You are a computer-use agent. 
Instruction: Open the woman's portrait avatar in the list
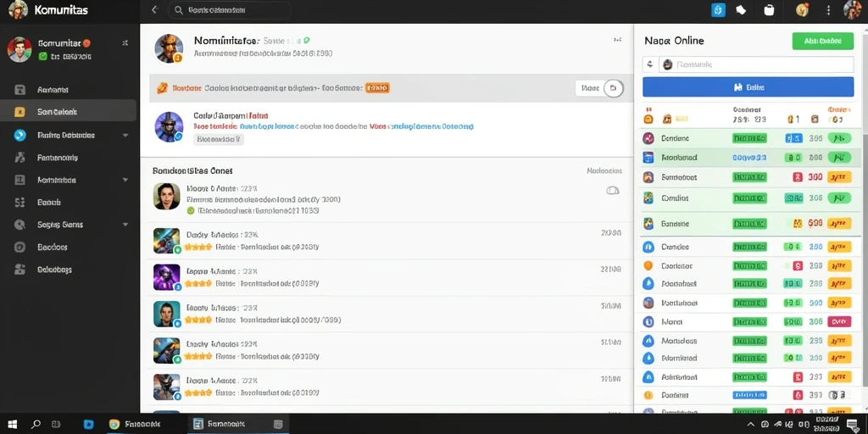coord(167,196)
